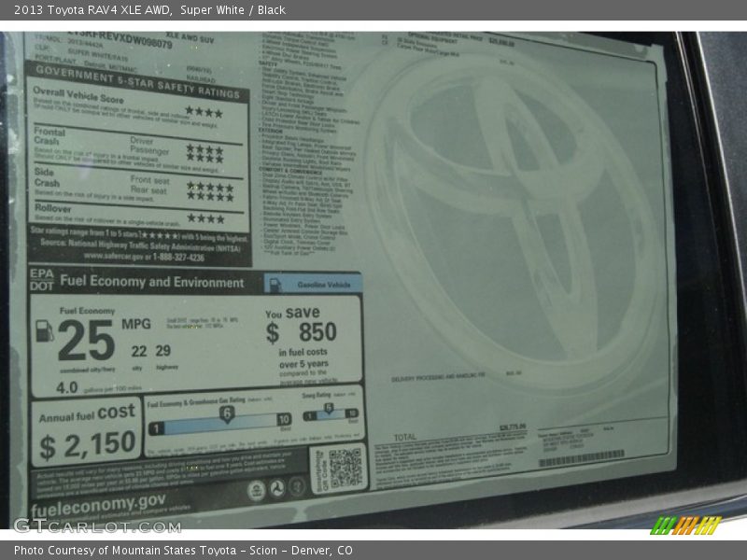Click the title '2013 Toyota RAV4 XLE AWD'
Screen dimensions: 747x560
pyautogui.click(x=92, y=10)
